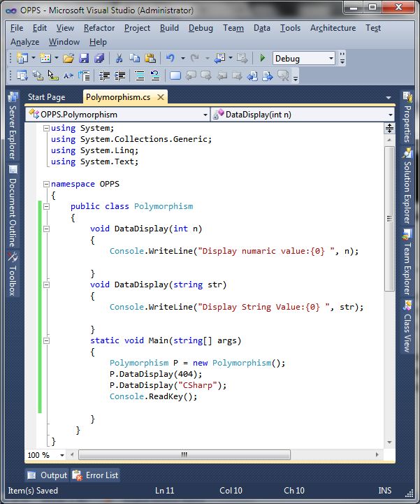Switch to the Start Page tab
Image resolution: width=420 pixels, height=504 pixels.
click(47, 97)
